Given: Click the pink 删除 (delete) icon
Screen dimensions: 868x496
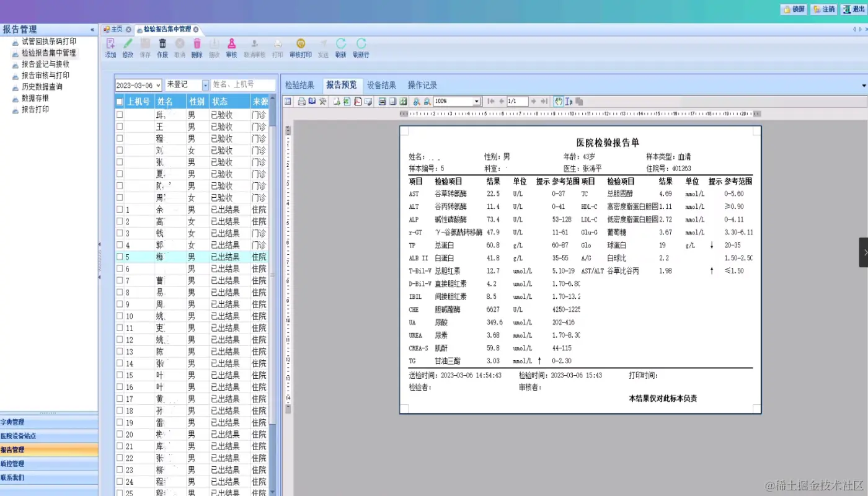Looking at the screenshot, I should (x=197, y=43).
